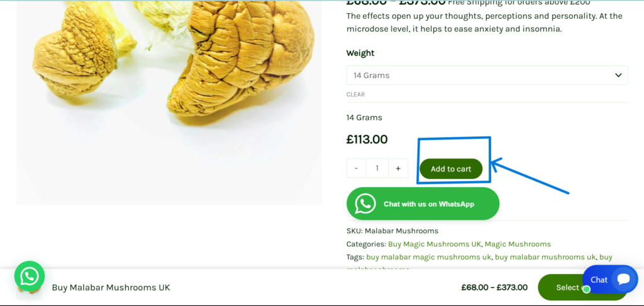Follow the buy malabar mushrooms uk tag
The image size is (644, 306).
click(545, 257)
